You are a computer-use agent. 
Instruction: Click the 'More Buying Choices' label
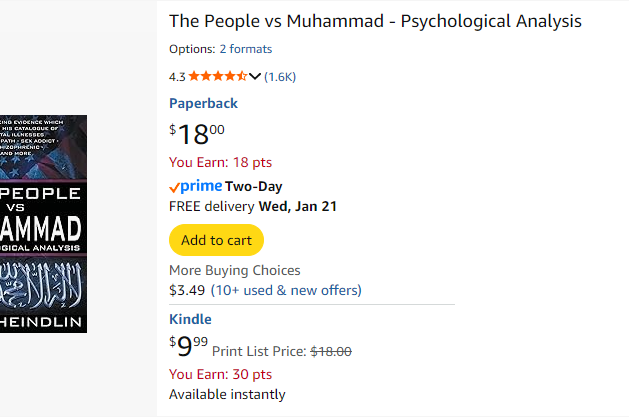coord(234,270)
